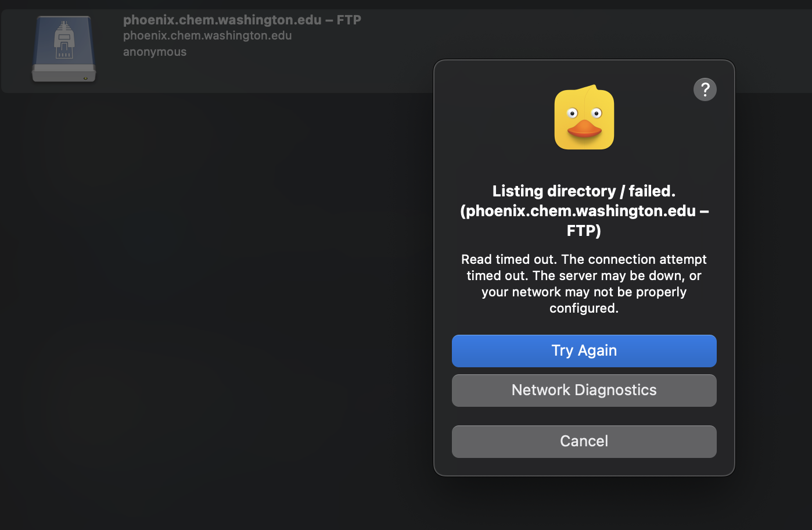Click the Cyberduck duck icon in dialog
This screenshot has width=812, height=530.
pyautogui.click(x=584, y=117)
